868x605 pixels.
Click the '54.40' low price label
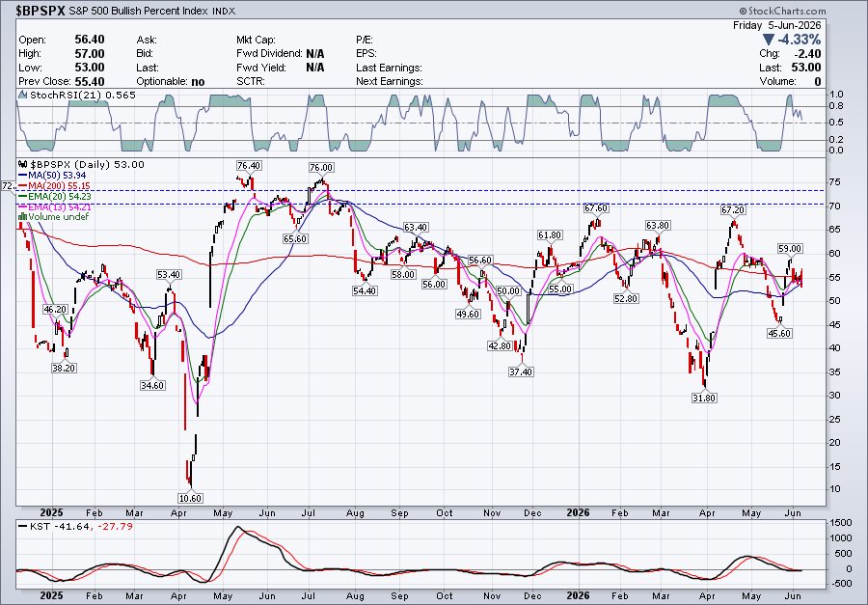[x=365, y=290]
